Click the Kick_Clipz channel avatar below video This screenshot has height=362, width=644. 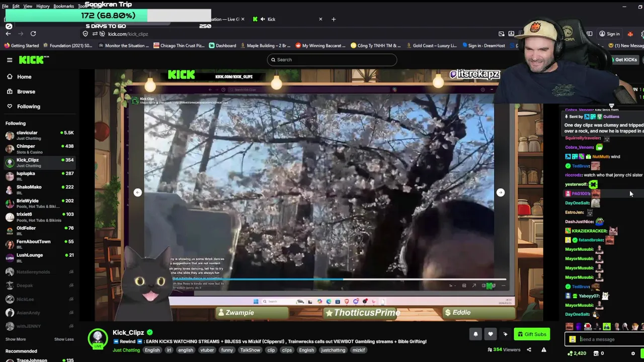[x=98, y=339]
